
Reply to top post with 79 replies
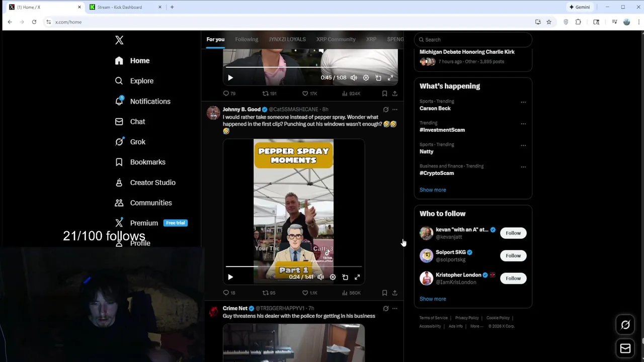pos(229,94)
